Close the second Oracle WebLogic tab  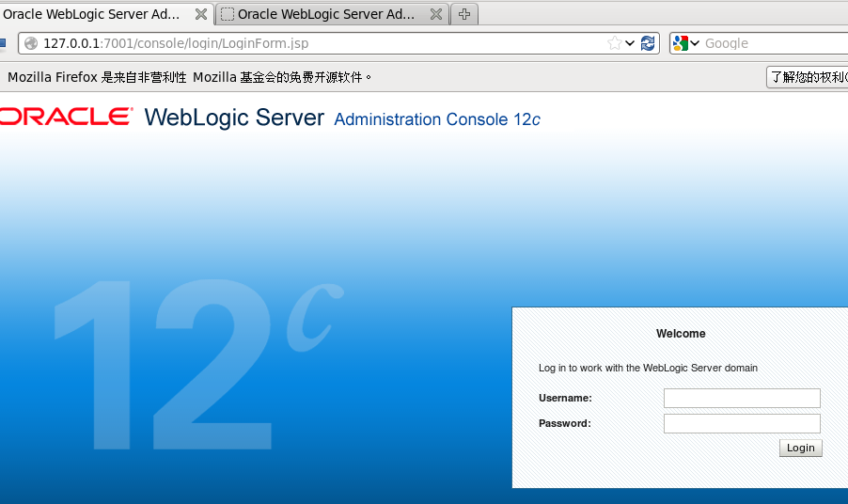(x=436, y=14)
